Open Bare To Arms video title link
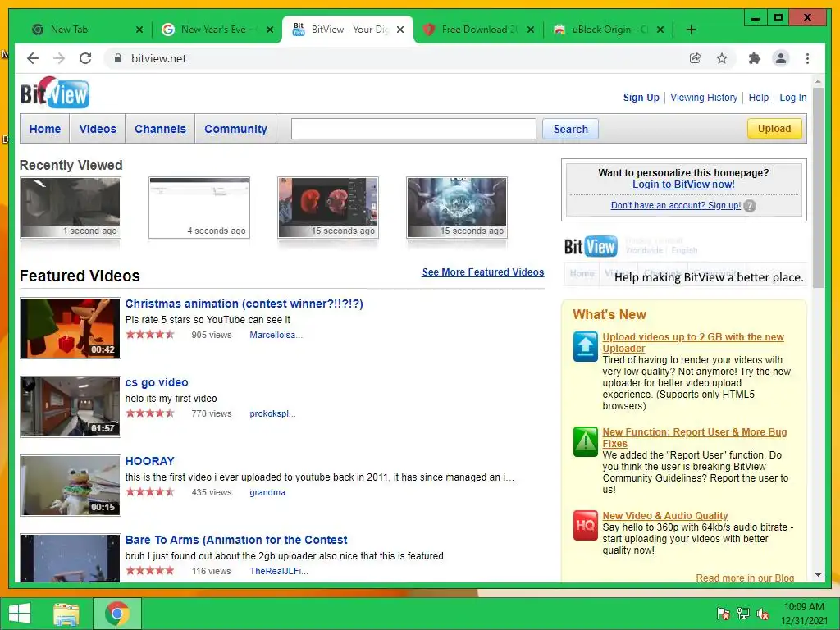This screenshot has width=840, height=630. (236, 540)
